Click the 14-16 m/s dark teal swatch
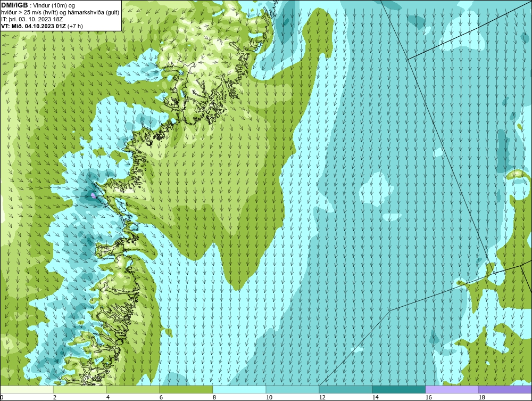The width and height of the screenshot is (532, 401). (398, 389)
